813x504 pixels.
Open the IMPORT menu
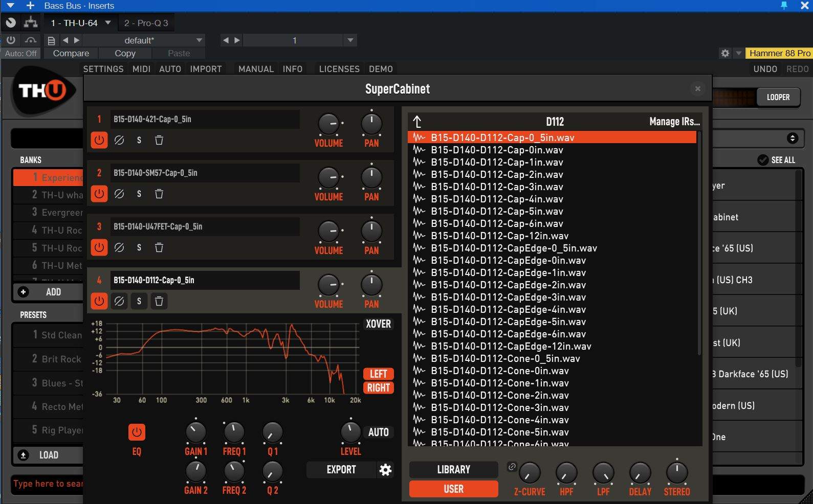pos(206,69)
